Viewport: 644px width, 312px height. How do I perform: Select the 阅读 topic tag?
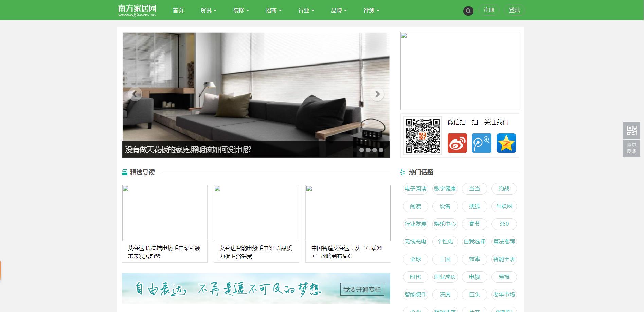click(415, 206)
